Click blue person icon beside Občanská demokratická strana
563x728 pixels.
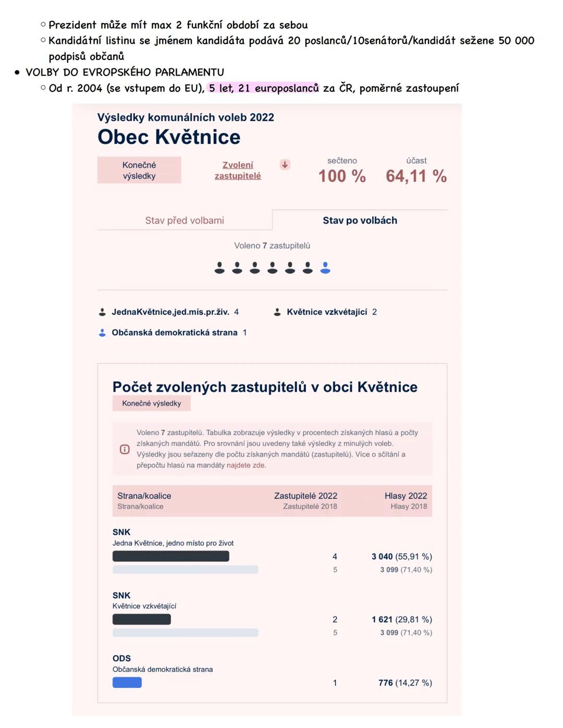click(101, 332)
